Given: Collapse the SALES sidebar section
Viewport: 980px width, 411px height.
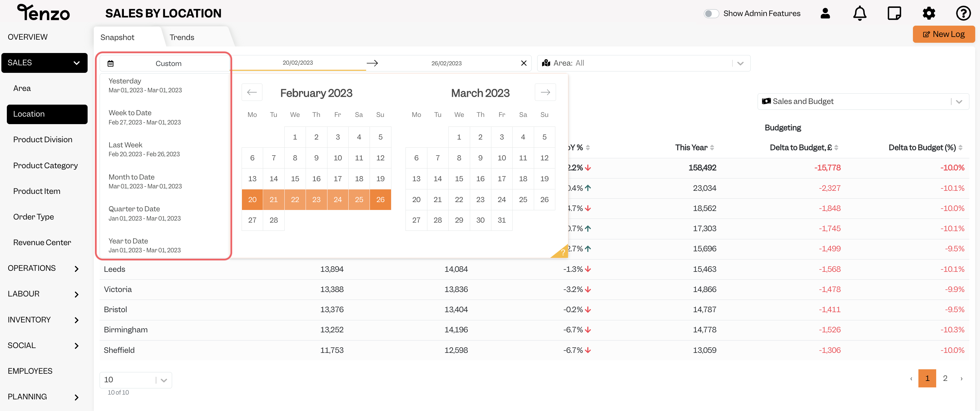Looking at the screenshot, I should click(76, 63).
